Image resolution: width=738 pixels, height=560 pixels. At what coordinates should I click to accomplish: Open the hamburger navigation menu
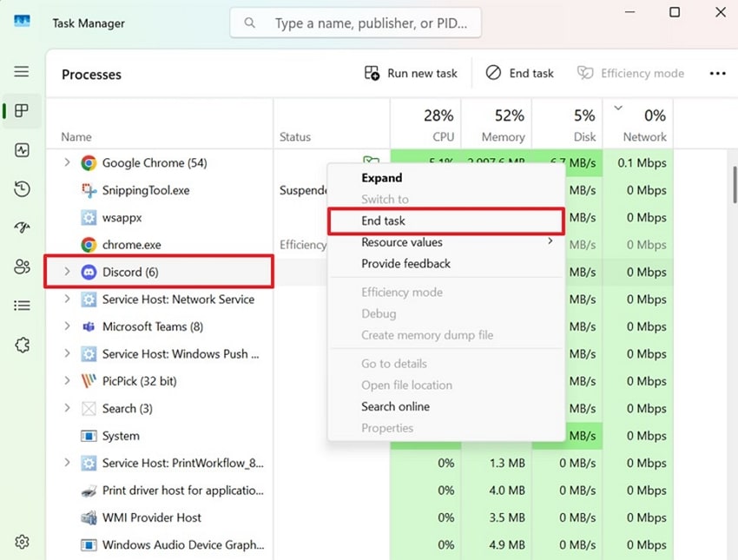[x=21, y=71]
